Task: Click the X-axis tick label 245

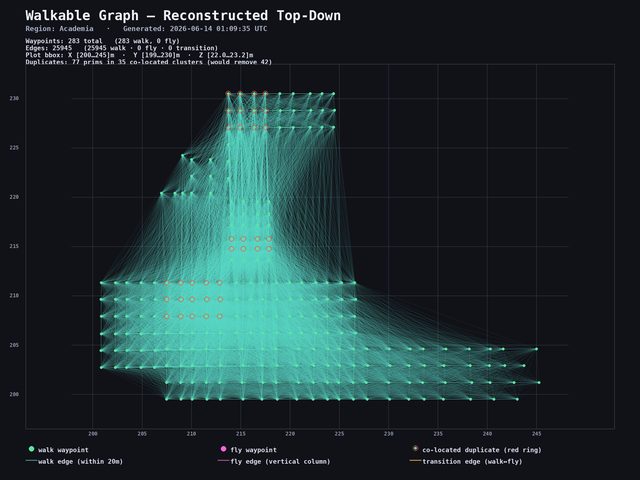Action: click(536, 434)
